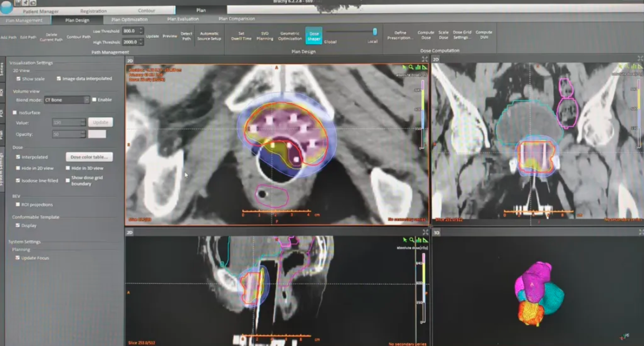Maximize the 3D viewport
The image size is (644, 346).
(641, 232)
